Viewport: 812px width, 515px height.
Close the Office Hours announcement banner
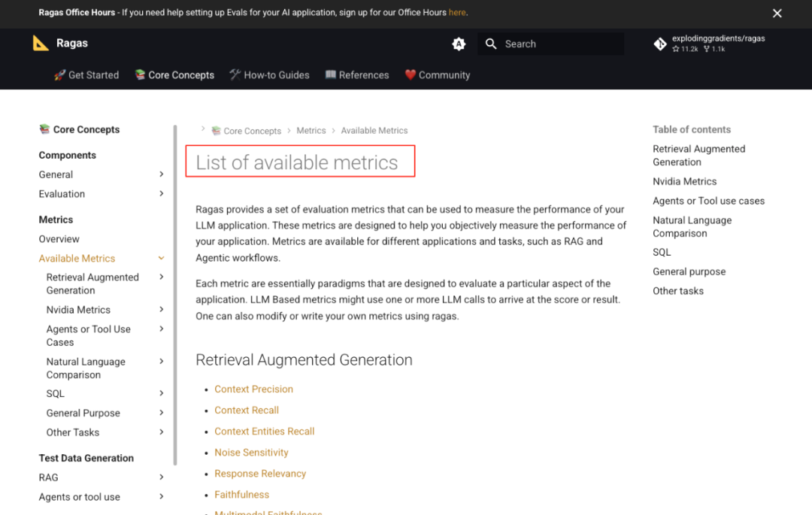coord(777,14)
